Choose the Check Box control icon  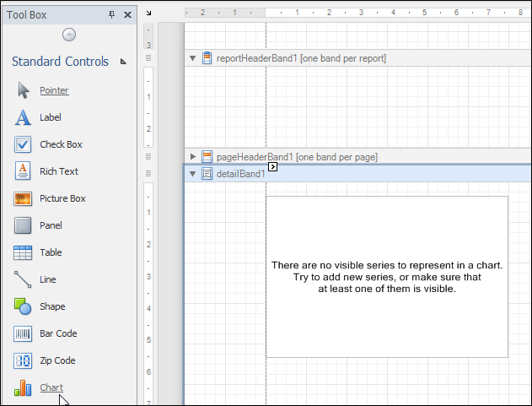(23, 144)
